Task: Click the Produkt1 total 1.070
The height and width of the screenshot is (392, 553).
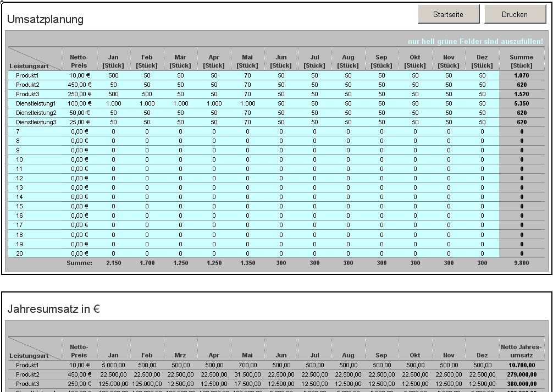Action: tap(522, 75)
